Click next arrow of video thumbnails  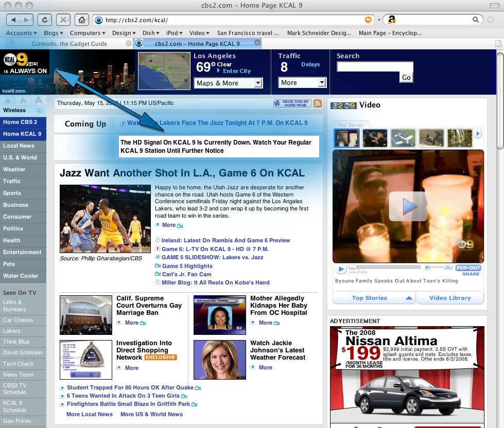pos(478,133)
